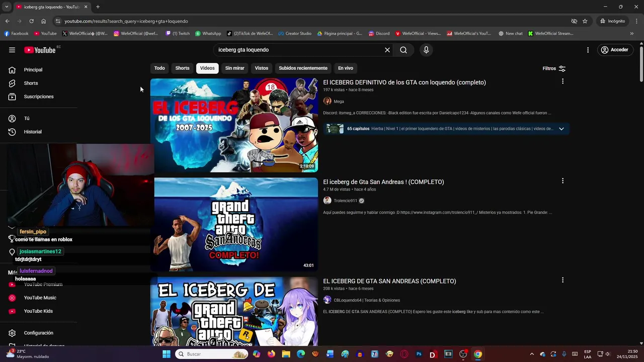The height and width of the screenshot is (362, 644).
Task: Select the En vivo filter chip
Action: click(346, 68)
